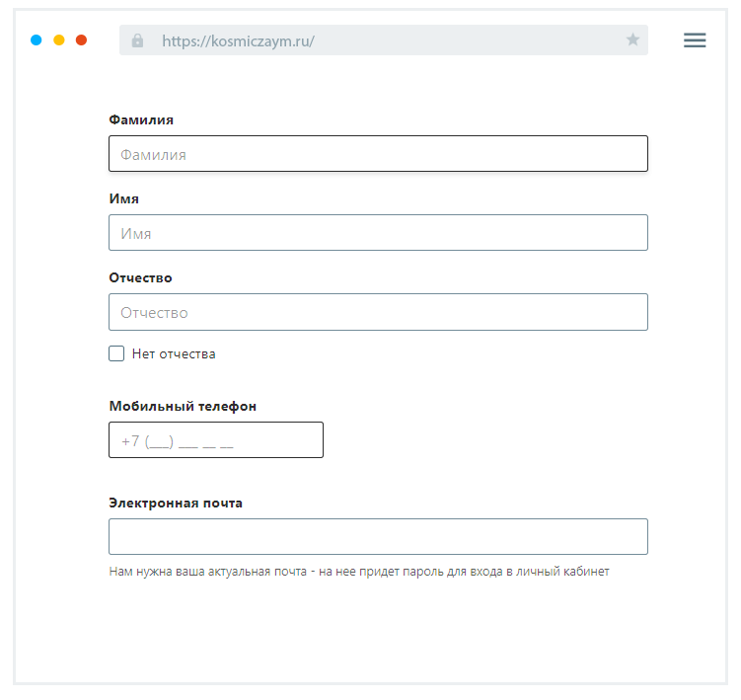Click the padlock security icon

137,40
